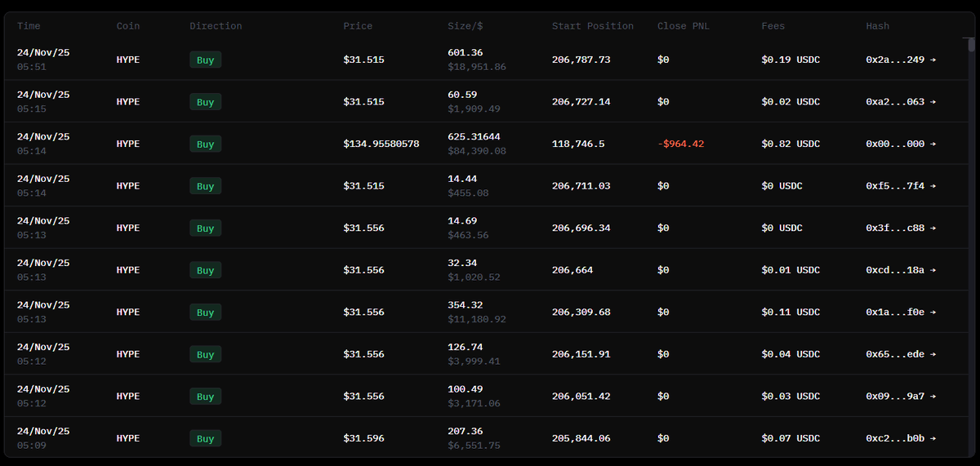Open transaction hash 0x09...9a7 arrow link
This screenshot has width=980, height=466.
(x=901, y=397)
